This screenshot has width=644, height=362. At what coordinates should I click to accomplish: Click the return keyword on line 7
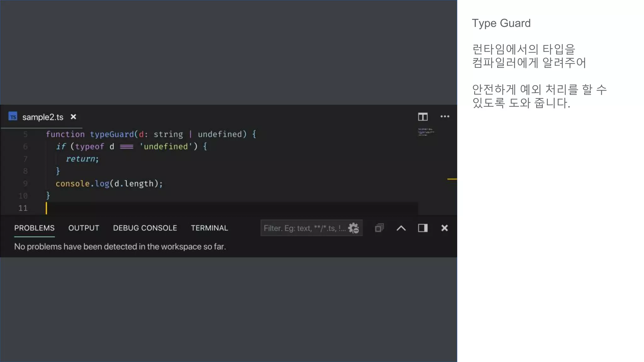click(x=81, y=159)
